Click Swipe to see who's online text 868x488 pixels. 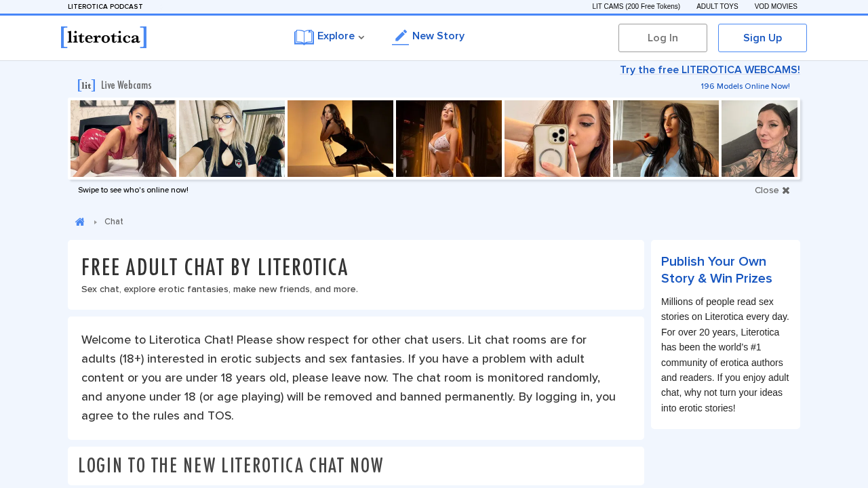click(133, 190)
